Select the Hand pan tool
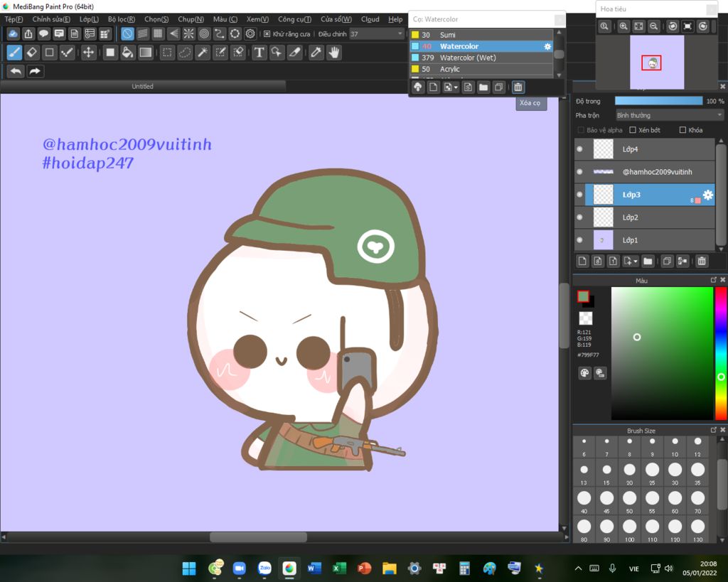The height and width of the screenshot is (582, 728). [x=334, y=53]
